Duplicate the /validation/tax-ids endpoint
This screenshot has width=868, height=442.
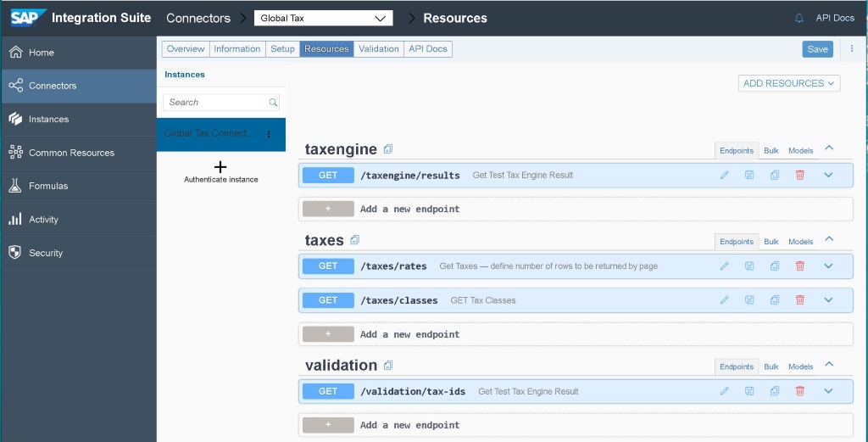click(775, 391)
